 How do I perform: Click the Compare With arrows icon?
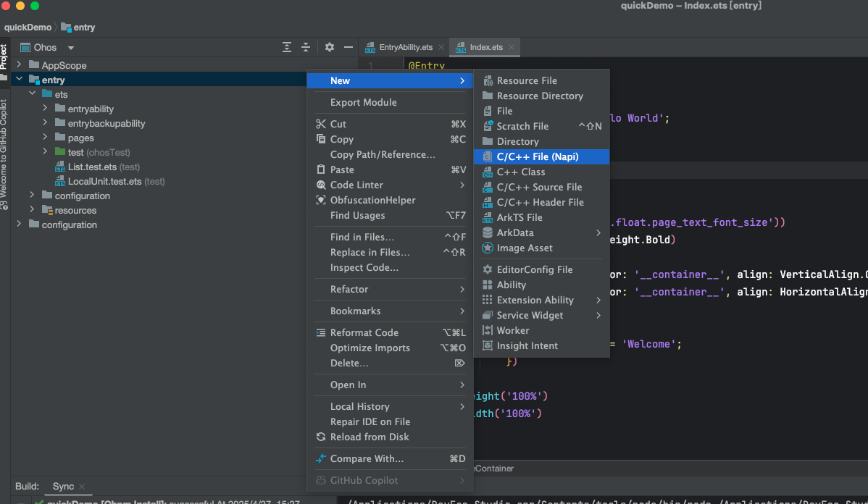(321, 458)
